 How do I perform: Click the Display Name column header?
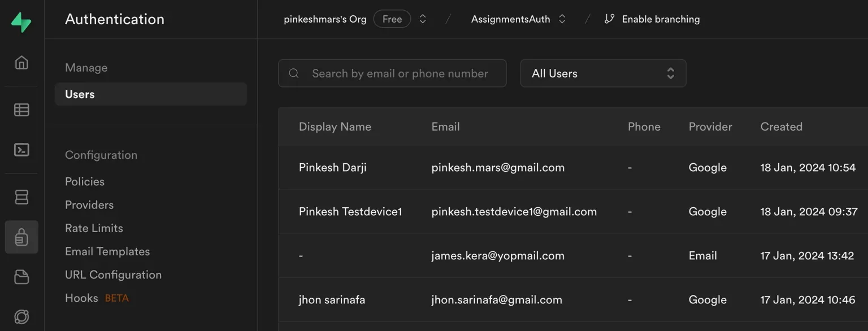tap(335, 127)
